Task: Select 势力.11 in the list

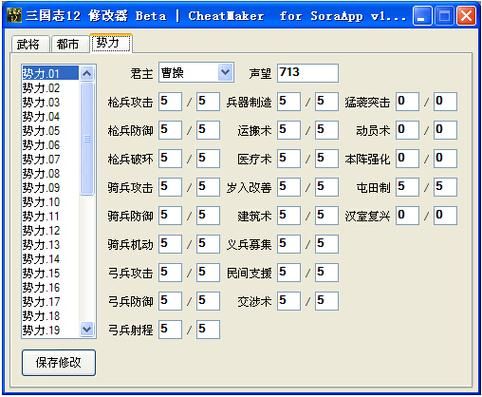Action: pyautogui.click(x=50, y=216)
